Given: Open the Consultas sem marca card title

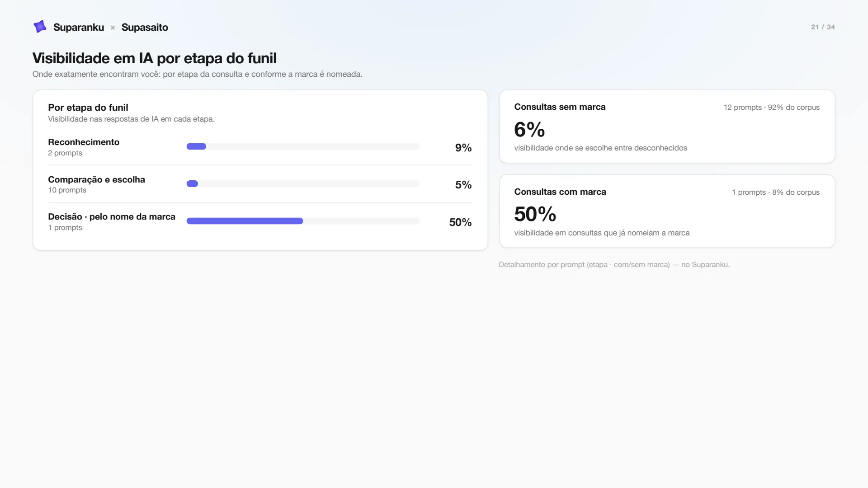Looking at the screenshot, I should [x=560, y=107].
